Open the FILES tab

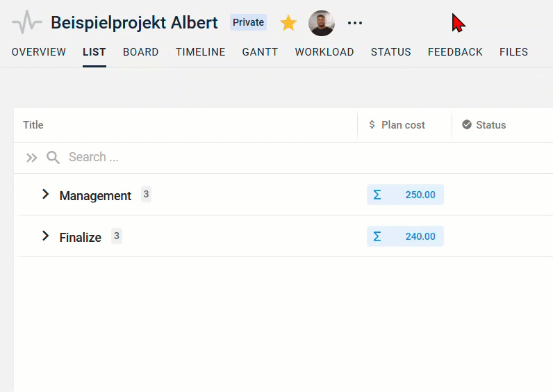[513, 52]
